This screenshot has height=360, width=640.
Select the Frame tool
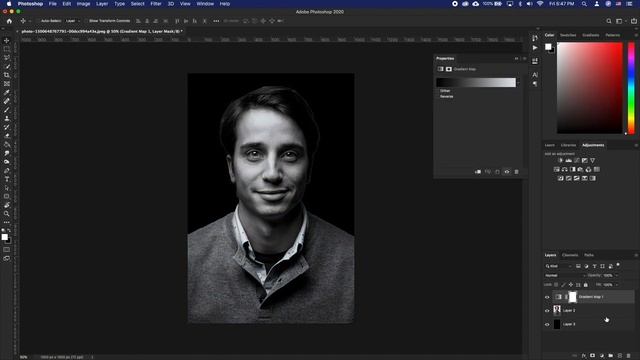[7, 84]
